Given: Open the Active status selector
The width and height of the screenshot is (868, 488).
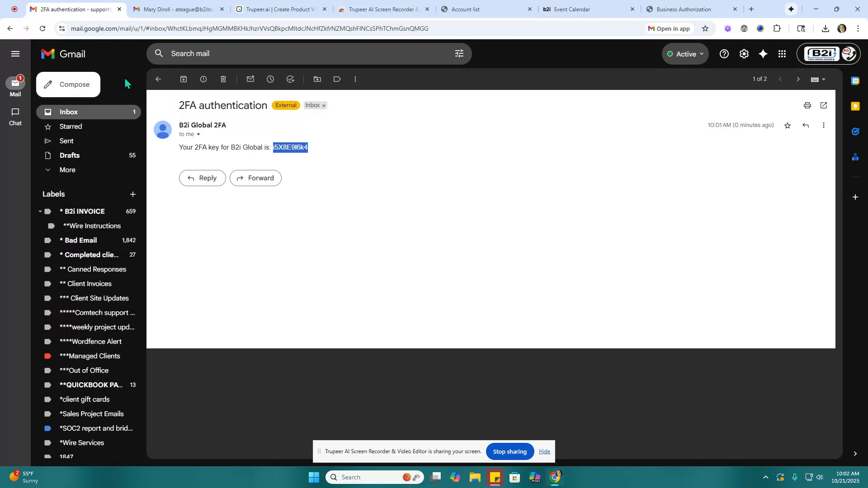Looking at the screenshot, I should coord(685,53).
